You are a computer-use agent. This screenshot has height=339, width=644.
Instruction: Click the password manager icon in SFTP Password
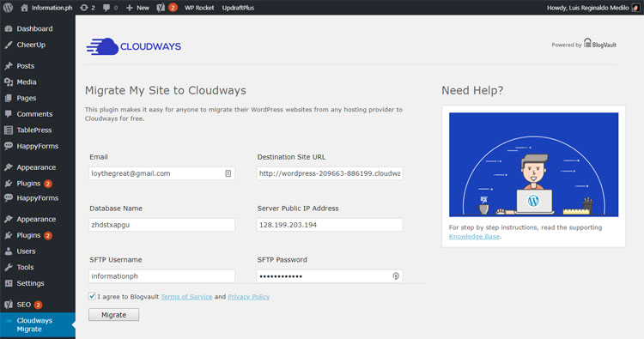(396, 275)
